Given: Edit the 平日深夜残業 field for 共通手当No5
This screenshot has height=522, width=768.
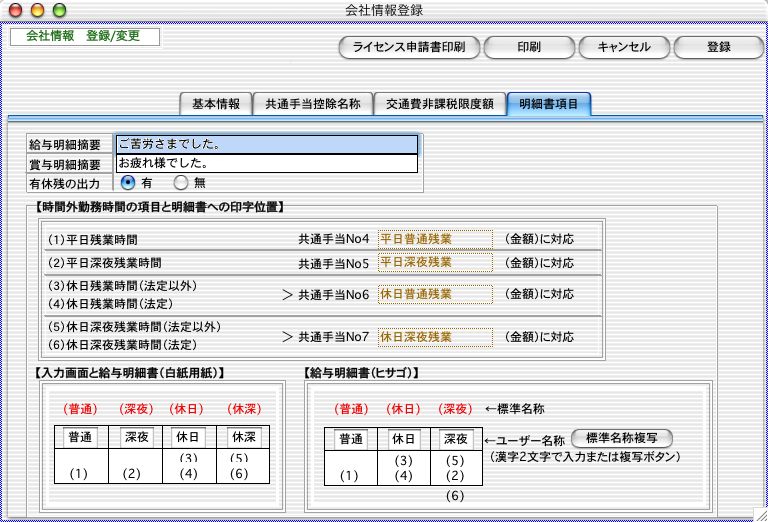Looking at the screenshot, I should (x=435, y=263).
